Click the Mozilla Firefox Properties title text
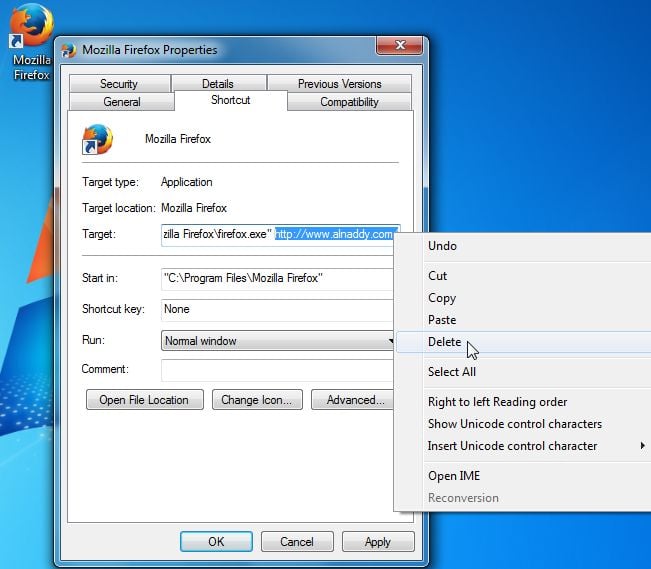Image resolution: width=651 pixels, height=569 pixels. [x=149, y=50]
